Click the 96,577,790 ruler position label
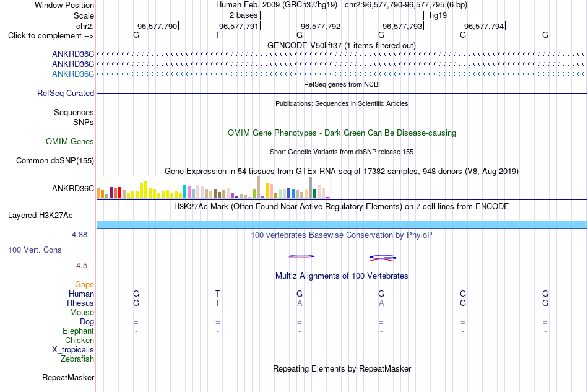 pyautogui.click(x=157, y=26)
